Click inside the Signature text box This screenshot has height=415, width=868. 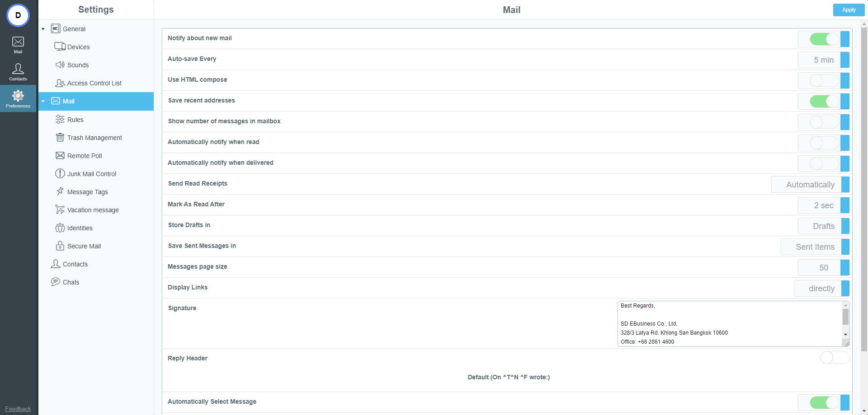pyautogui.click(x=729, y=323)
